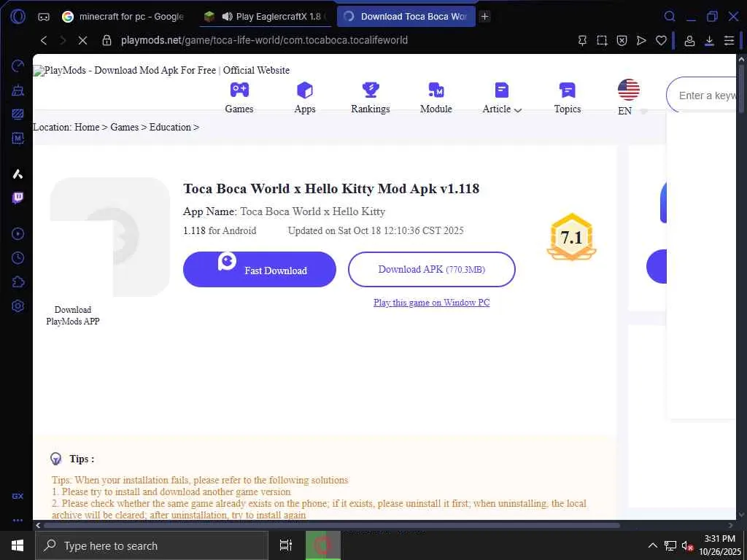Open Aria AI in the sidebar
This screenshot has height=560, width=747.
click(18, 174)
